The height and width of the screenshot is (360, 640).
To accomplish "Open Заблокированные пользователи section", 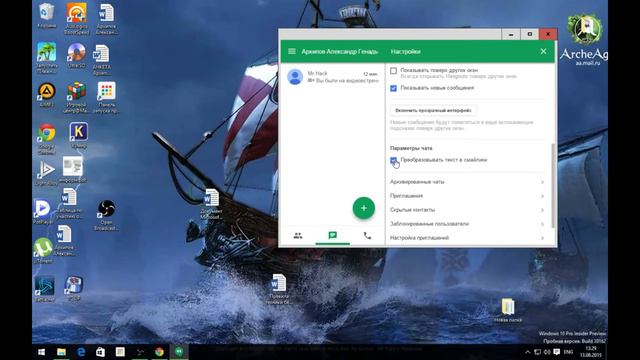I will point(467,224).
